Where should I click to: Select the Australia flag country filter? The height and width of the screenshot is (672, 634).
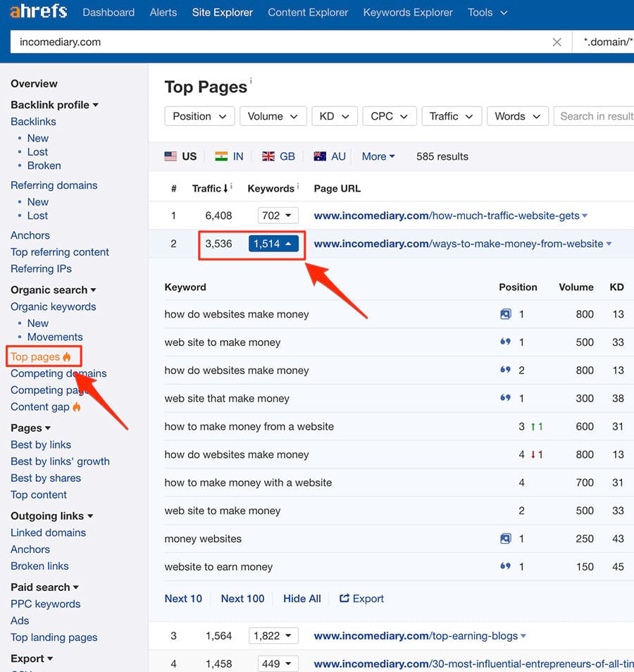tap(329, 156)
